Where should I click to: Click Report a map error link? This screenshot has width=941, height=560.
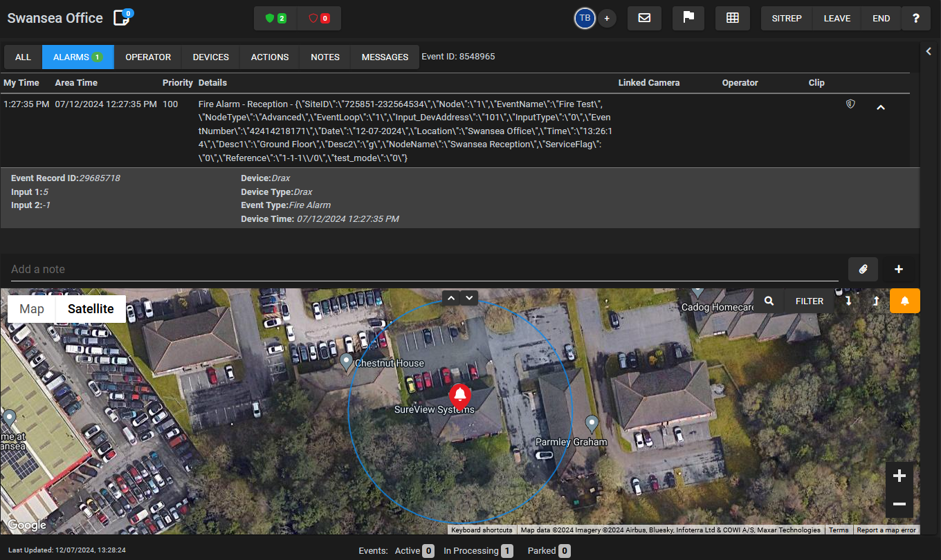click(886, 530)
